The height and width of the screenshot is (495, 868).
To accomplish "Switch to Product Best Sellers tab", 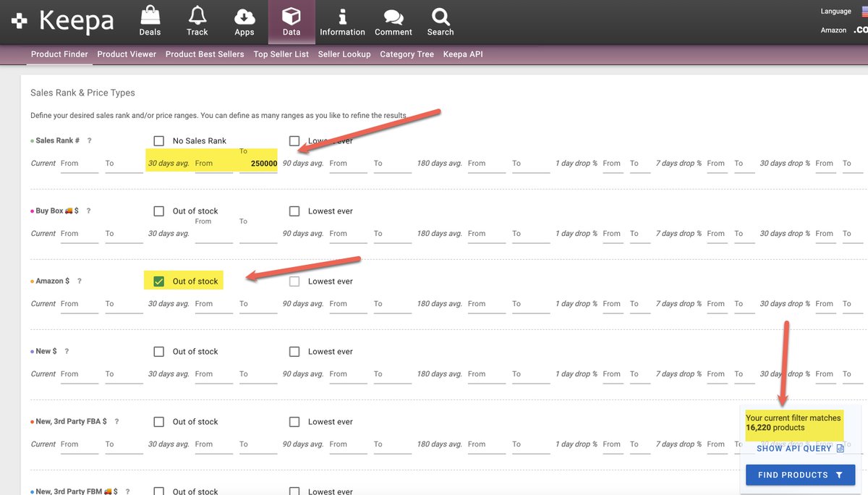I will [205, 54].
